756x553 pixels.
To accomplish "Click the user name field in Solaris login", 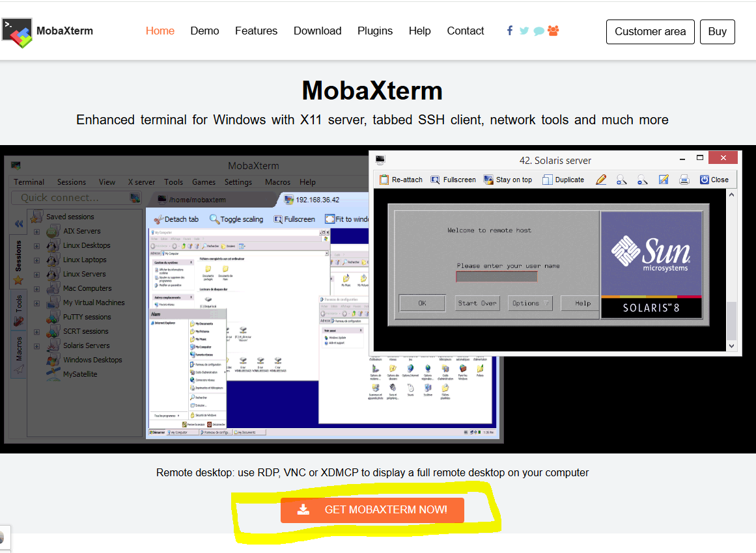I will 497,276.
